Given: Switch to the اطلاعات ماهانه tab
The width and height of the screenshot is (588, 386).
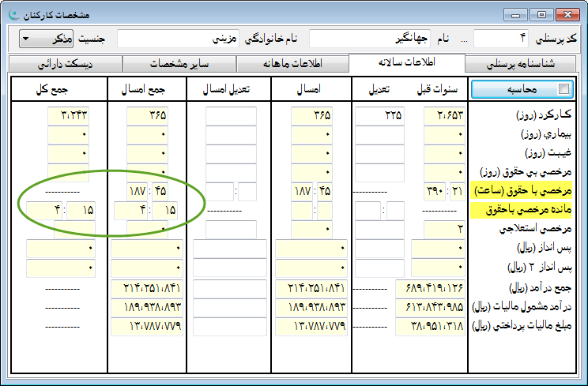Looking at the screenshot, I should coord(292,64).
